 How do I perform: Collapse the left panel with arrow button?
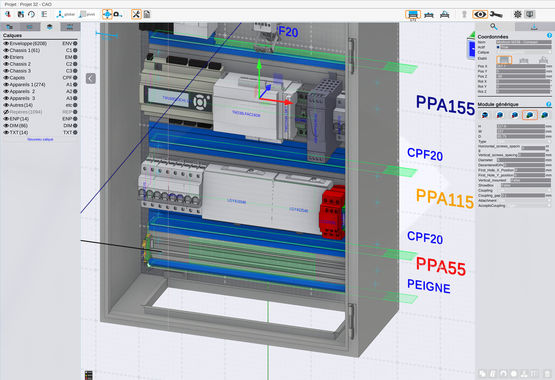pyautogui.click(x=91, y=78)
